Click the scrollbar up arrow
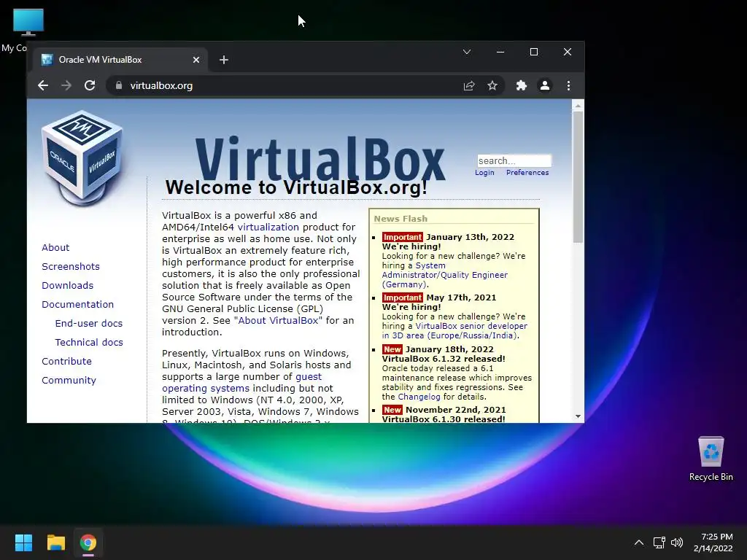This screenshot has height=560, width=747. click(578, 105)
